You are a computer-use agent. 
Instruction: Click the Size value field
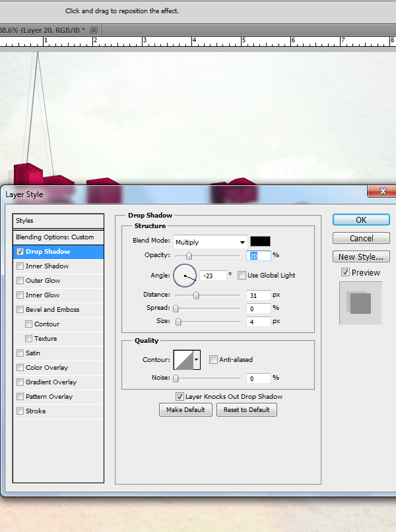(x=259, y=322)
